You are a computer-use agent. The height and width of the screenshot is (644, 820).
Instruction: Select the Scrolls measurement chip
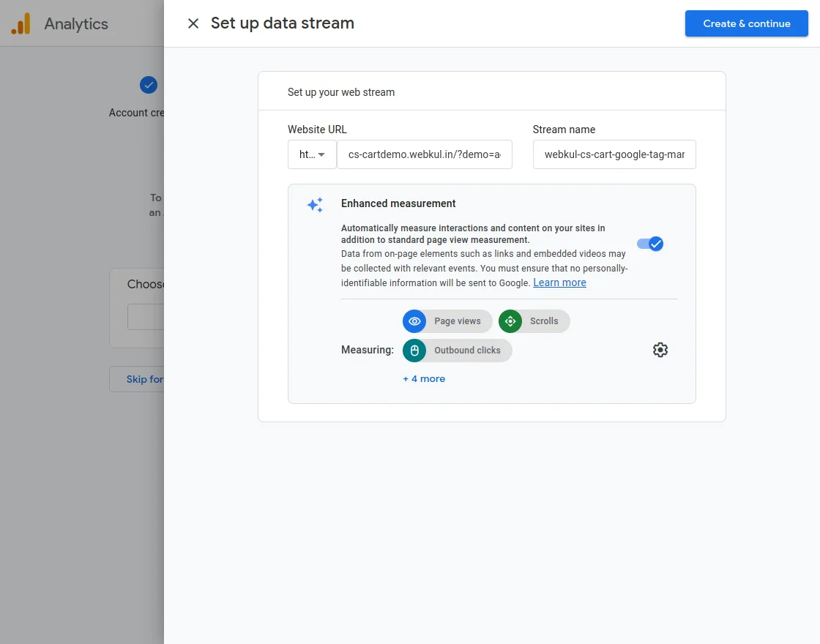[x=544, y=321]
